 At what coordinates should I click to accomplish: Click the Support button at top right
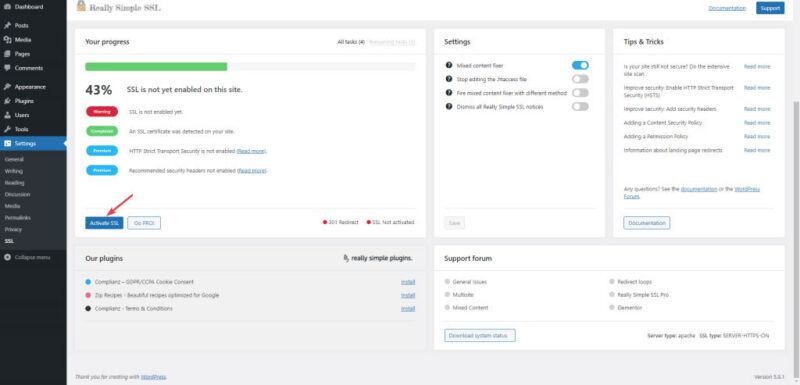pyautogui.click(x=770, y=8)
